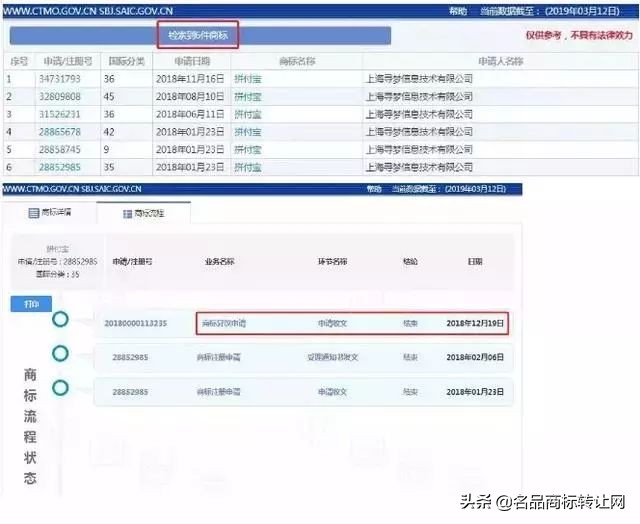The height and width of the screenshot is (524, 640).
Task: Click the 结论 flow column header
Action: click(x=410, y=262)
